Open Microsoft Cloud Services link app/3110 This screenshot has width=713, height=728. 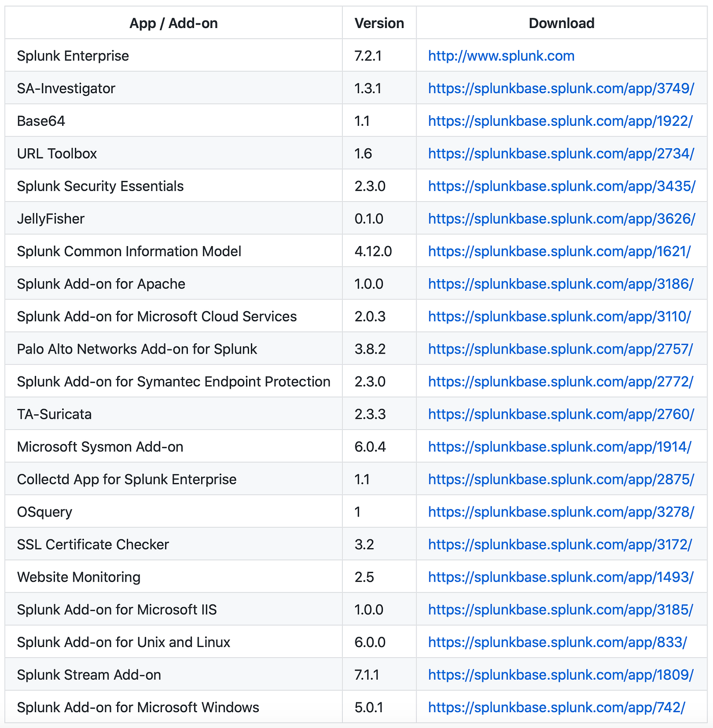coord(560,316)
